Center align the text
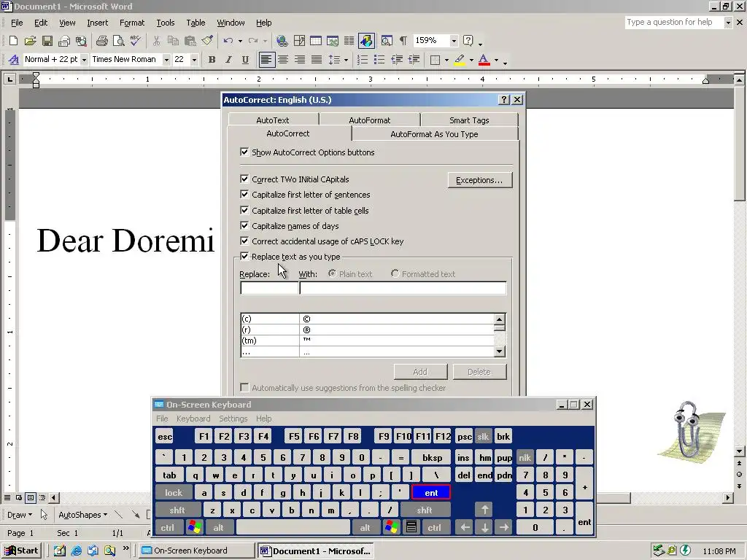 point(283,60)
